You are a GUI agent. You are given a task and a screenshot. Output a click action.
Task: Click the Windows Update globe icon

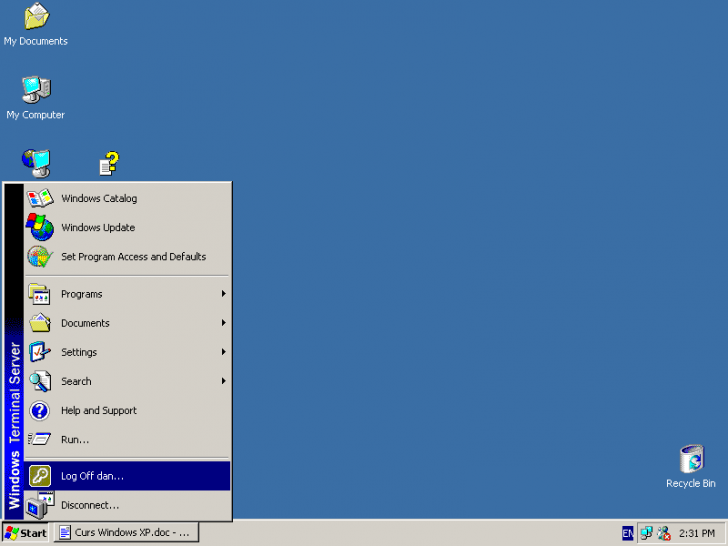click(x=40, y=227)
